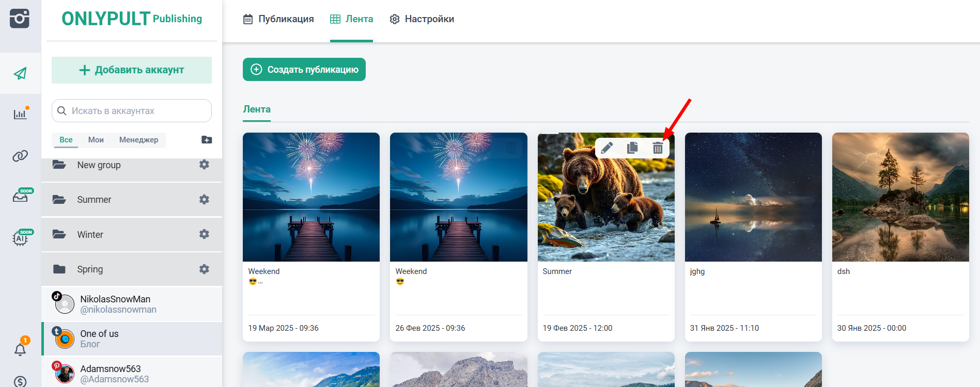The width and height of the screenshot is (980, 387).
Task: Open settings gear for Summer group
Action: coord(204,200)
